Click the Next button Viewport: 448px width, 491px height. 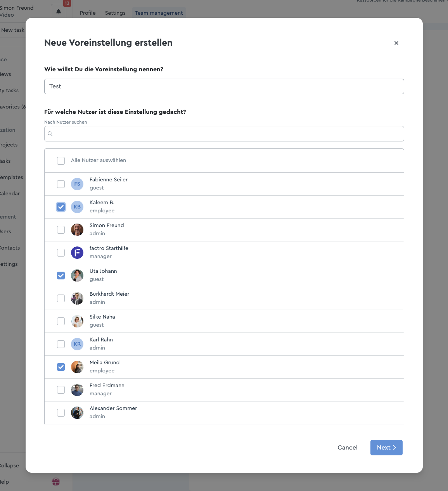386,448
